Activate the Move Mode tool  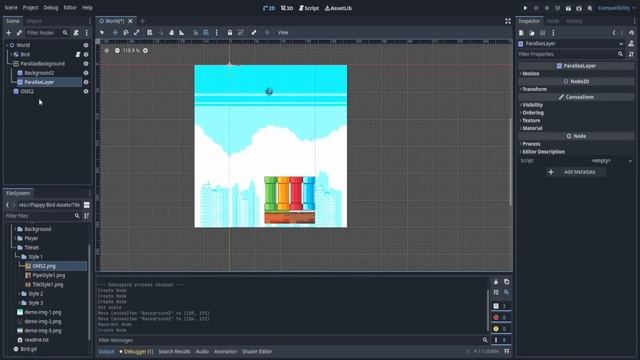[115, 33]
